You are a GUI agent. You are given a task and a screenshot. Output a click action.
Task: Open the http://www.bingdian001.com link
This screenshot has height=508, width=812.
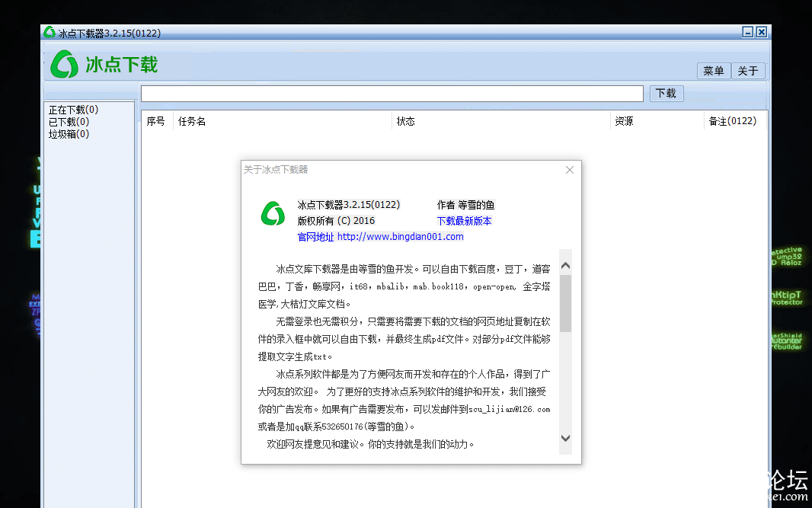coord(401,237)
